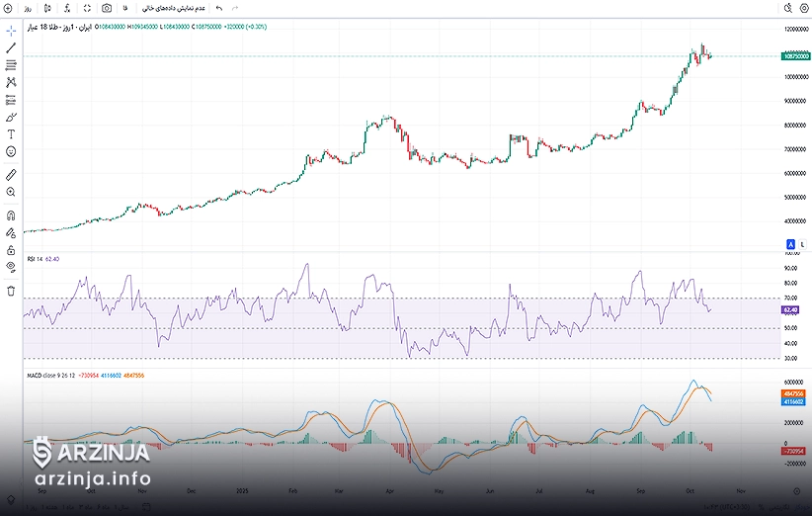Screen dimensions: 812x516
Task: Open the fx indicators menu
Action: tap(67, 8)
